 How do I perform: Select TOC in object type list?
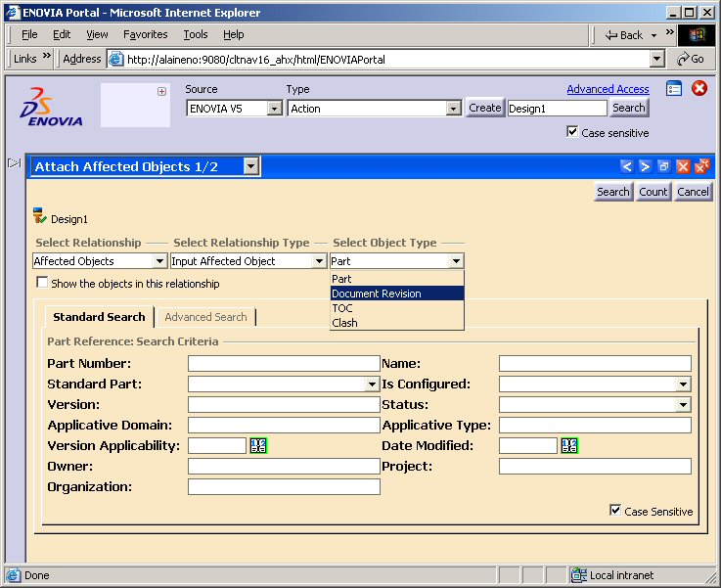[x=397, y=308]
